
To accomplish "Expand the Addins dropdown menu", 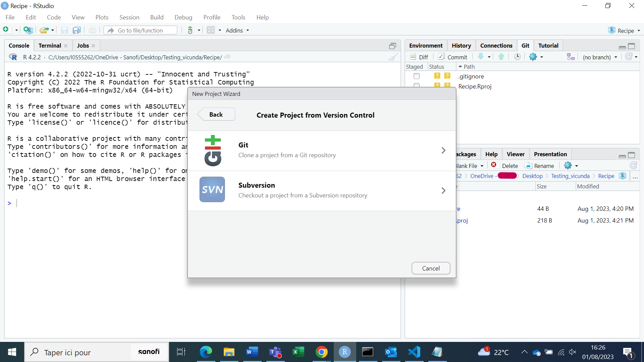I will pos(237,30).
